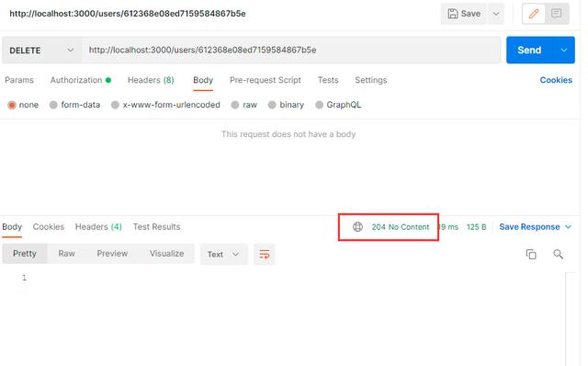Switch to the Params tab

click(x=19, y=80)
